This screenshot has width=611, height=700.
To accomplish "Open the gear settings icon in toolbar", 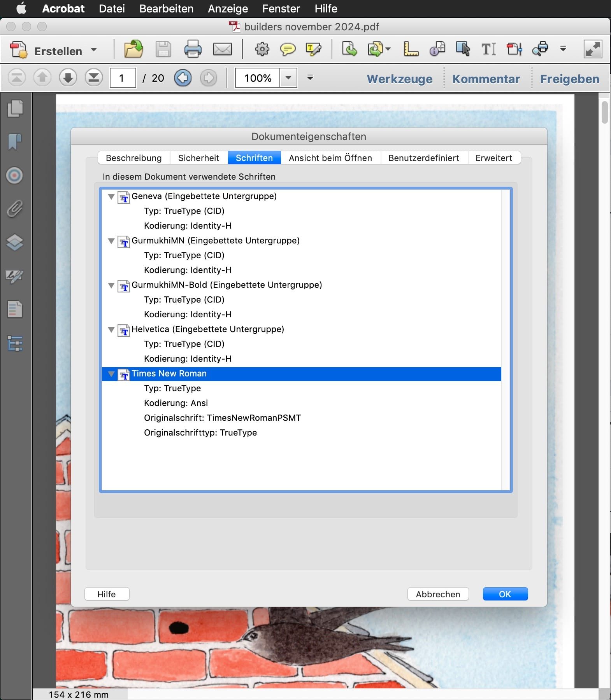I will point(262,49).
